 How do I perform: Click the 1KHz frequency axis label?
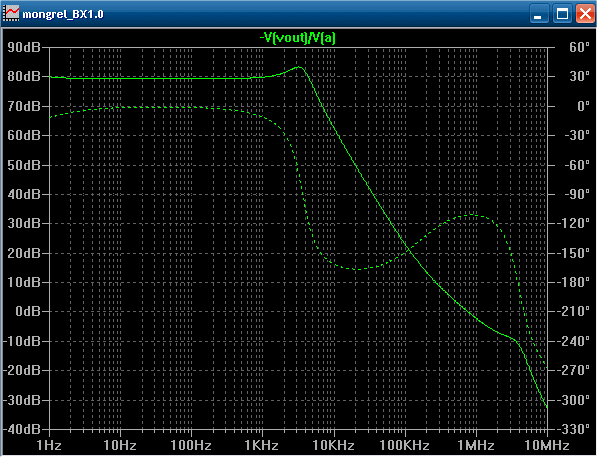pyautogui.click(x=262, y=445)
